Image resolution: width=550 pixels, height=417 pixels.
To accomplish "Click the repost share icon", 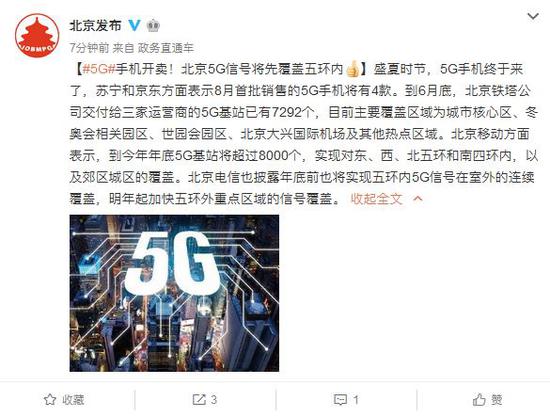I will [x=199, y=399].
